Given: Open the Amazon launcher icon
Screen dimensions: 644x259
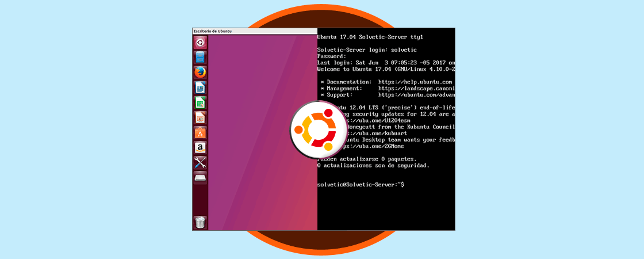Looking at the screenshot, I should tap(200, 147).
